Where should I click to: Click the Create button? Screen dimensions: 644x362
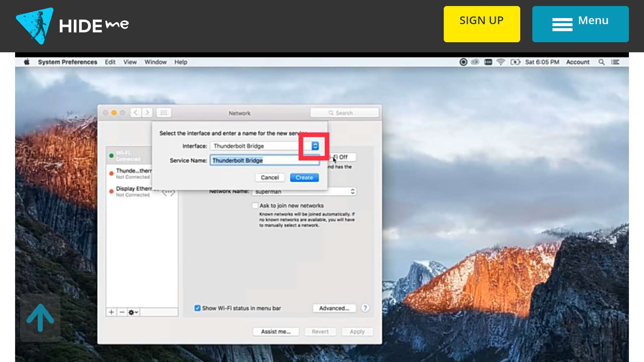pos(304,177)
